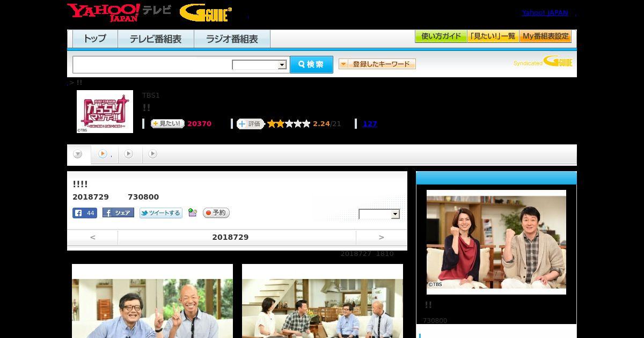This screenshot has height=338, width=644.
Task: Expand the dropdown beside the search box
Action: coord(259,65)
